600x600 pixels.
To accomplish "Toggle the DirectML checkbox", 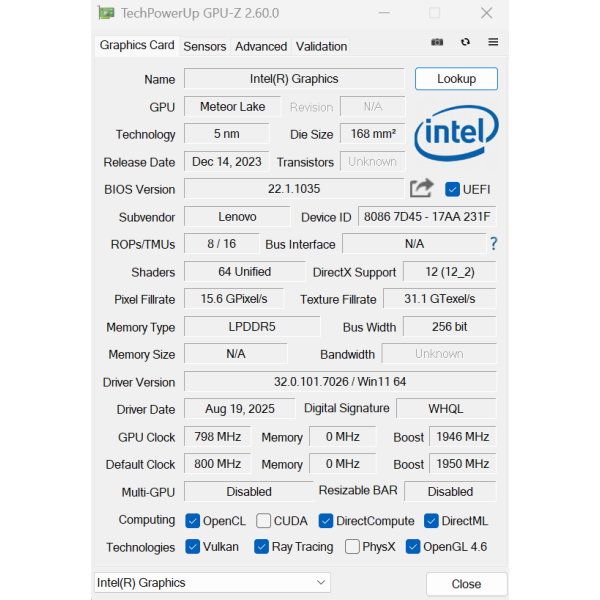I will click(x=431, y=521).
